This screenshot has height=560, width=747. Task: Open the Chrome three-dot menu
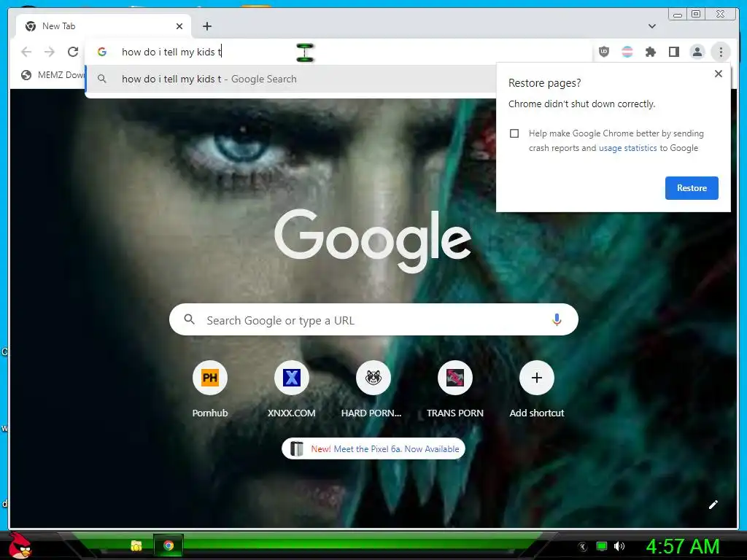[x=721, y=52]
